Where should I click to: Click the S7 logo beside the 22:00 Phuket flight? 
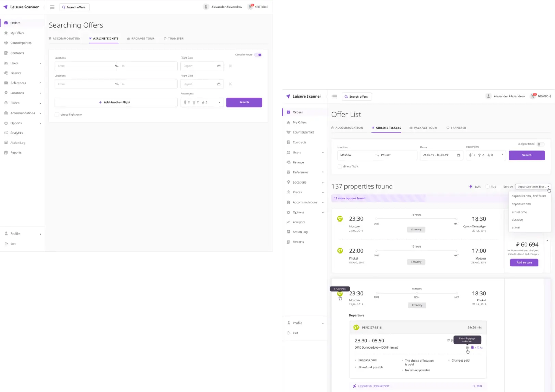pos(340,251)
